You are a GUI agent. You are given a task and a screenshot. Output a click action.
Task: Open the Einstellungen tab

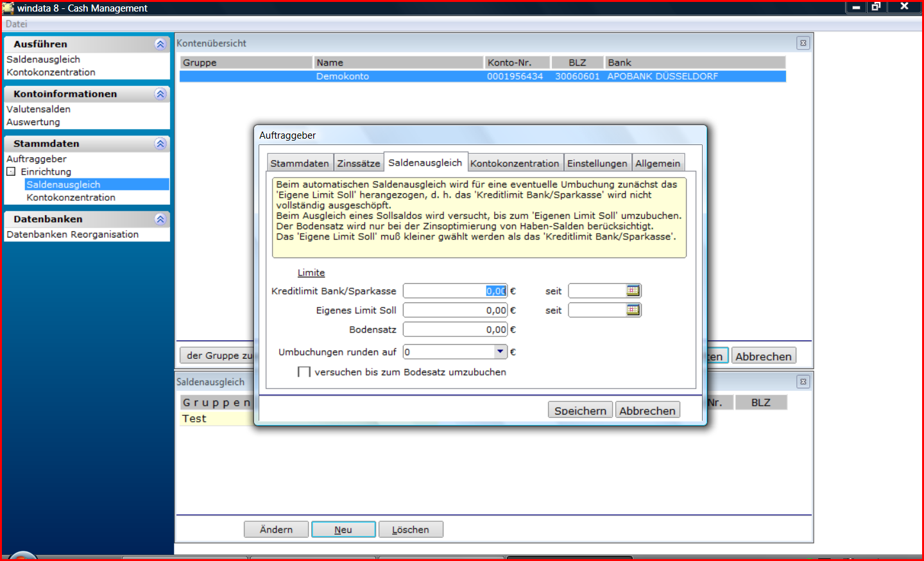pos(597,163)
